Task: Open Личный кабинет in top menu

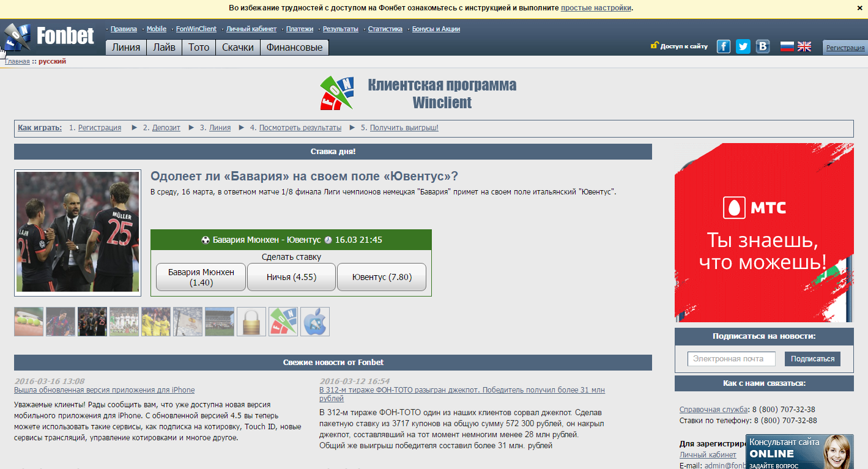Action: (x=251, y=29)
